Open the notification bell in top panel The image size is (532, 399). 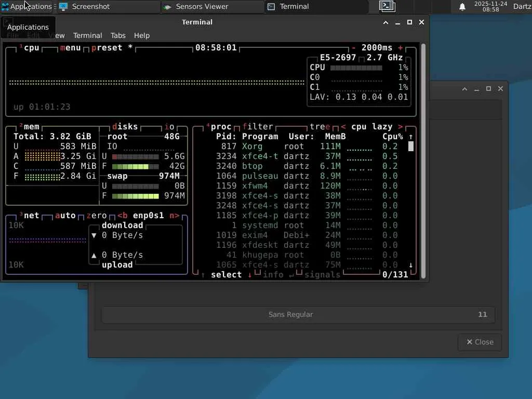(462, 6)
